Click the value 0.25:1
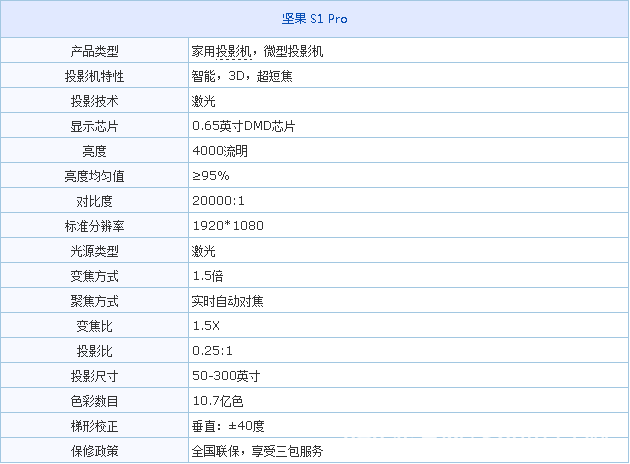 pyautogui.click(x=212, y=351)
